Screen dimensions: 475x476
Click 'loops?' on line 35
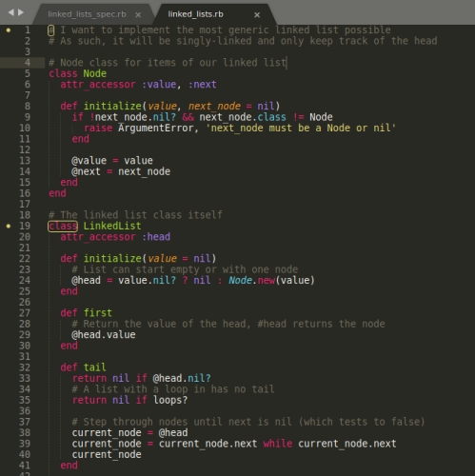click(x=170, y=400)
